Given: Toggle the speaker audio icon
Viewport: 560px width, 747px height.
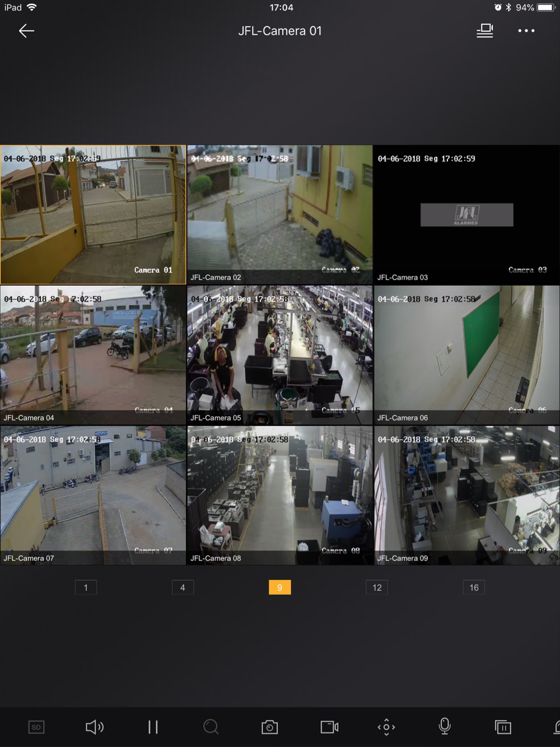Looking at the screenshot, I should pyautogui.click(x=94, y=727).
